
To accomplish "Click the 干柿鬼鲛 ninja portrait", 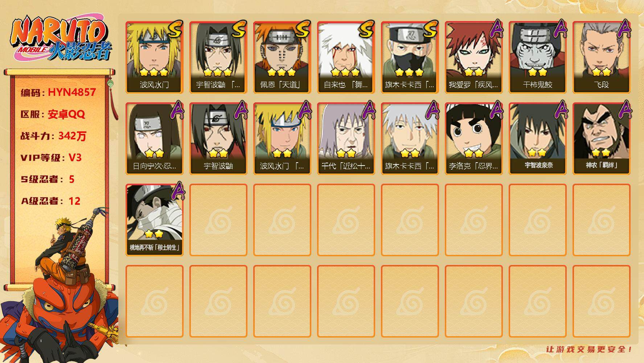I will click(538, 57).
